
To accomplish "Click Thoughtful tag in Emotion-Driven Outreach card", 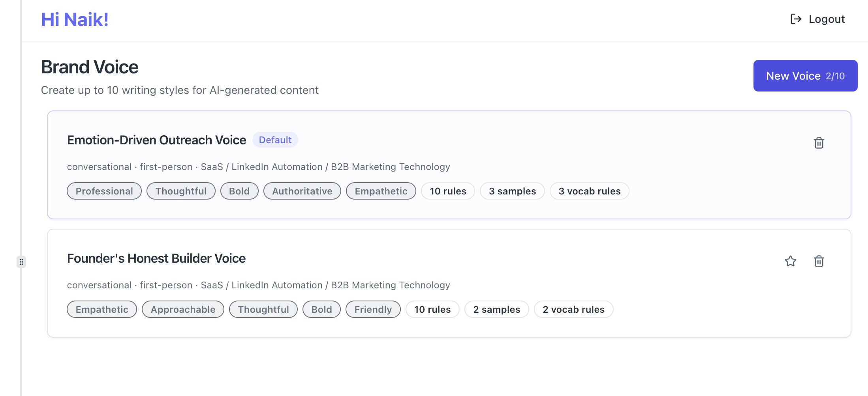I will point(181,191).
